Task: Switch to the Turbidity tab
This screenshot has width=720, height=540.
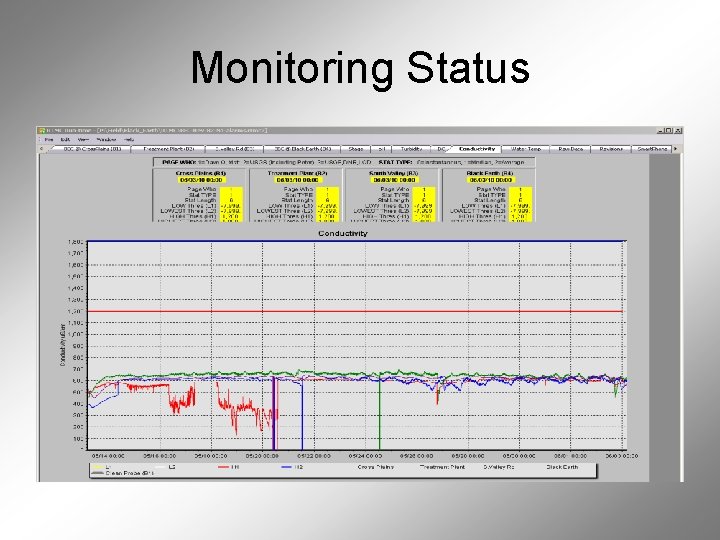Action: point(411,149)
